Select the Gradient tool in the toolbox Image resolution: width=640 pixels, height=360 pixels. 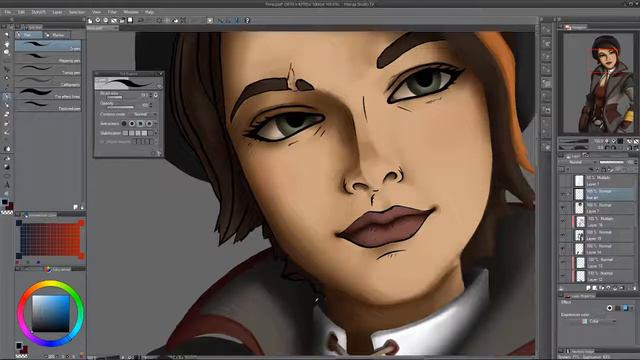7,167
